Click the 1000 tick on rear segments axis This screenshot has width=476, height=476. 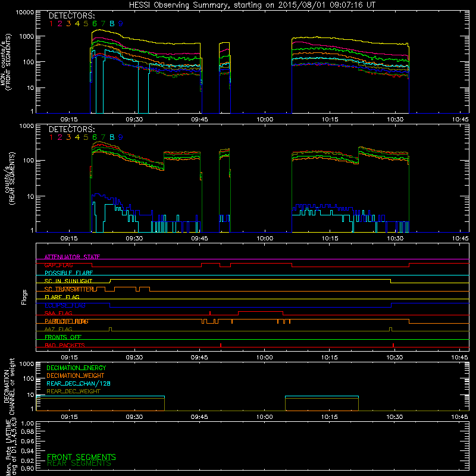pos(27,126)
